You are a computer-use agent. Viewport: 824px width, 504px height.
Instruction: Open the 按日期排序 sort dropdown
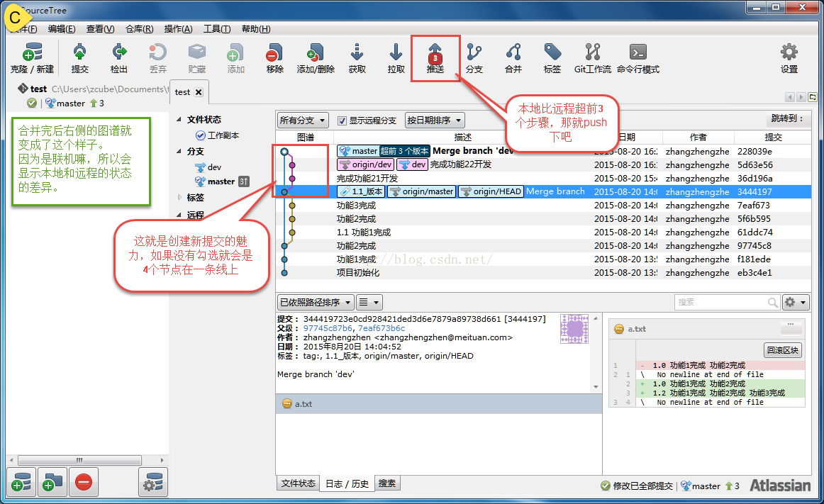pos(435,121)
